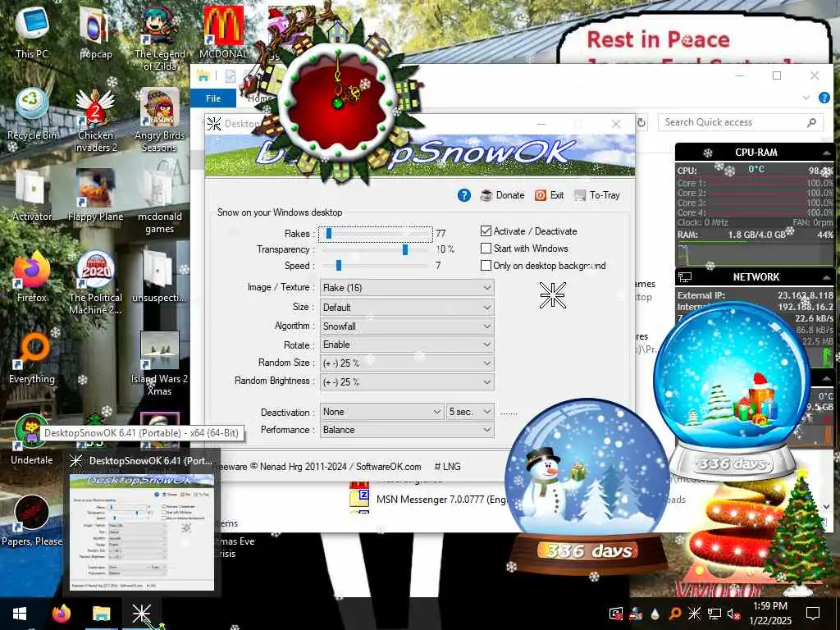Click the Speed slider handle
This screenshot has width=840, height=630.
tap(339, 265)
